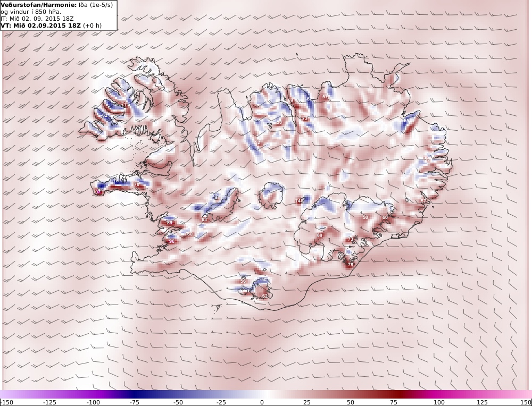Click the 58 vorticity value label

(x=279, y=122)
